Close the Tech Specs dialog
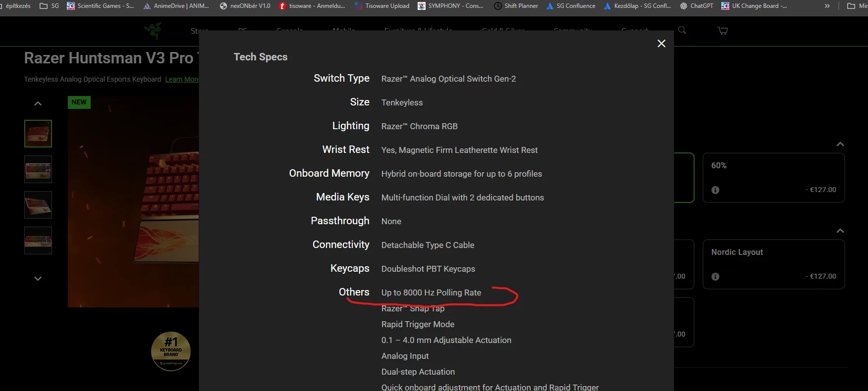This screenshot has width=868, height=391. coord(661,44)
